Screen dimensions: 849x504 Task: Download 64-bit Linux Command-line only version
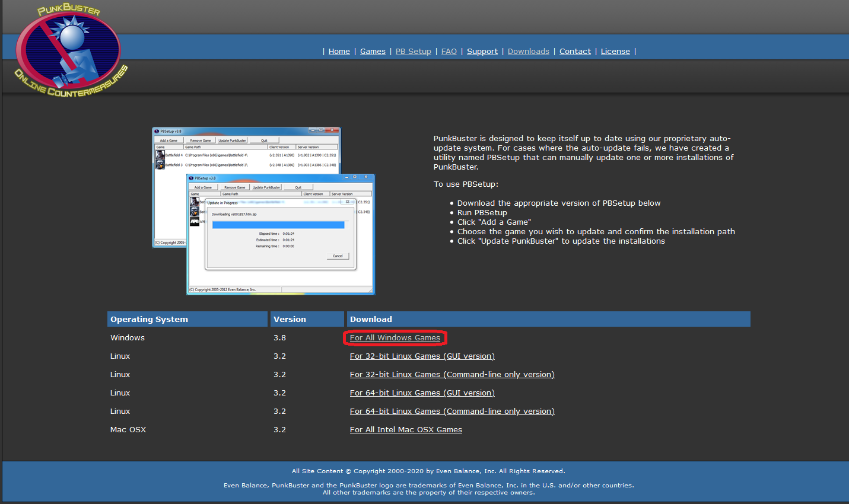pos(452,412)
